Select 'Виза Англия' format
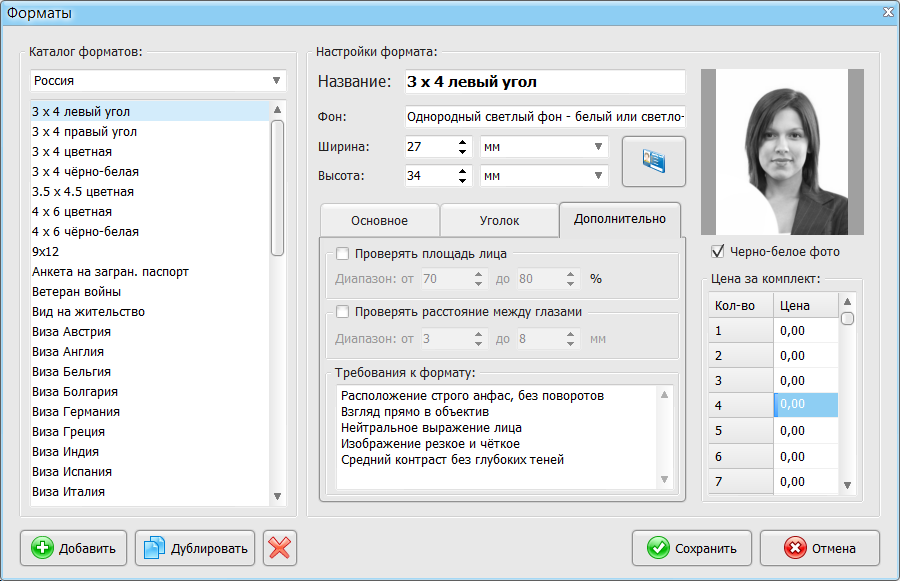Screen dimensions: 900x581 coord(150,351)
